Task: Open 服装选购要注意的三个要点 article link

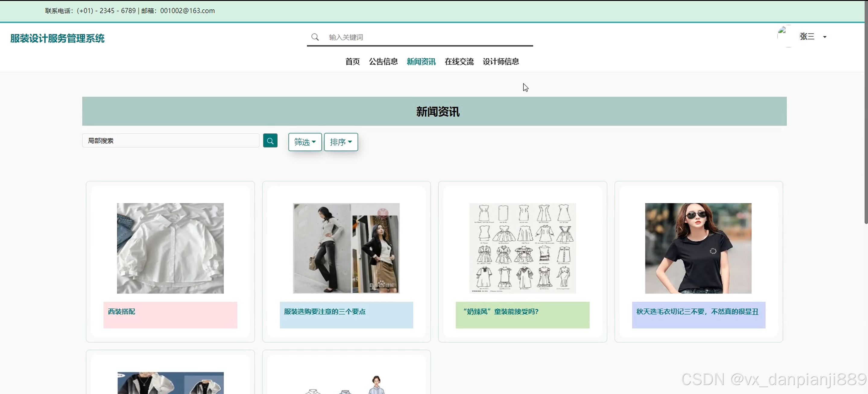Action: [x=324, y=311]
